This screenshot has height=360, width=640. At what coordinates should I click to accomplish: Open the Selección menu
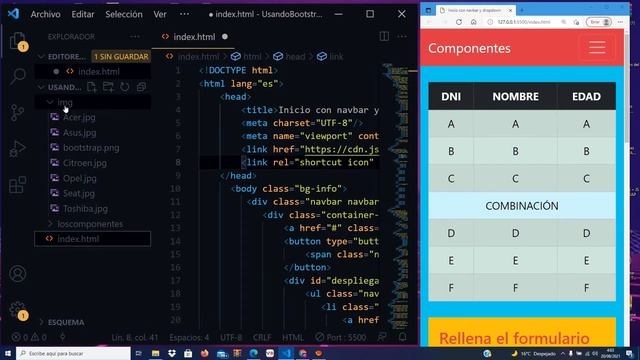tap(124, 14)
